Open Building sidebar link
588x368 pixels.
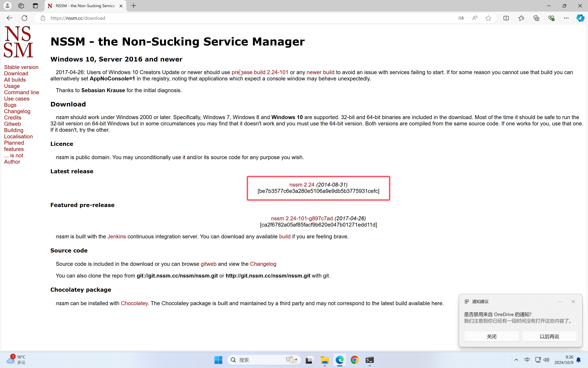pyautogui.click(x=14, y=131)
